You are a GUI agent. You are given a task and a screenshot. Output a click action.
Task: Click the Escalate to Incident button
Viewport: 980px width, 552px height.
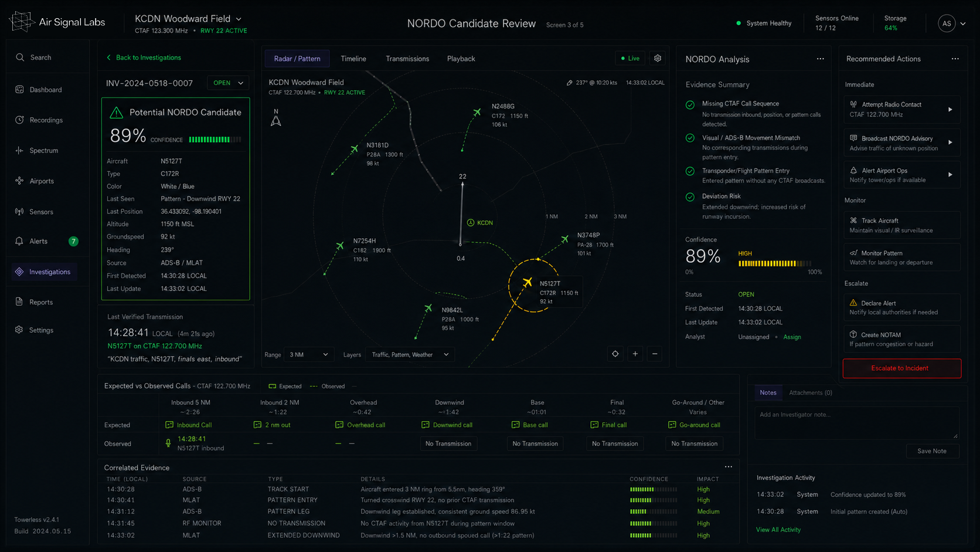pyautogui.click(x=902, y=368)
